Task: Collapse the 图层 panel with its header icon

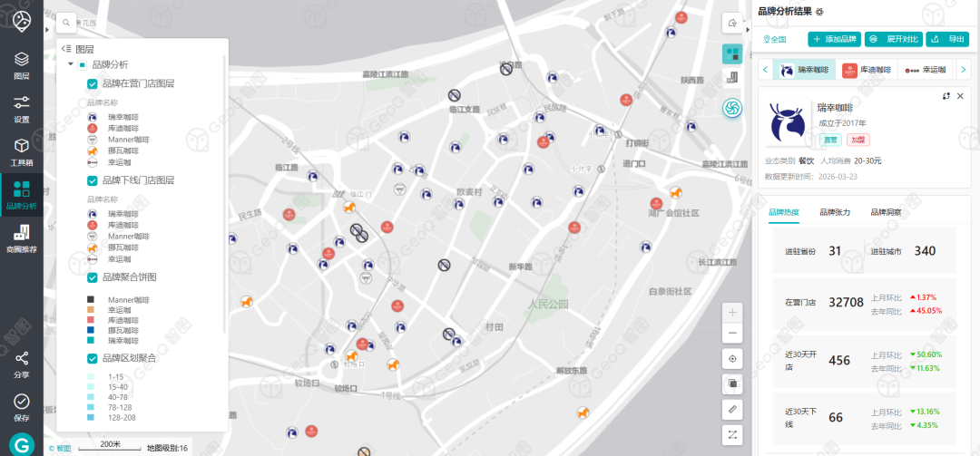Action: [66, 49]
